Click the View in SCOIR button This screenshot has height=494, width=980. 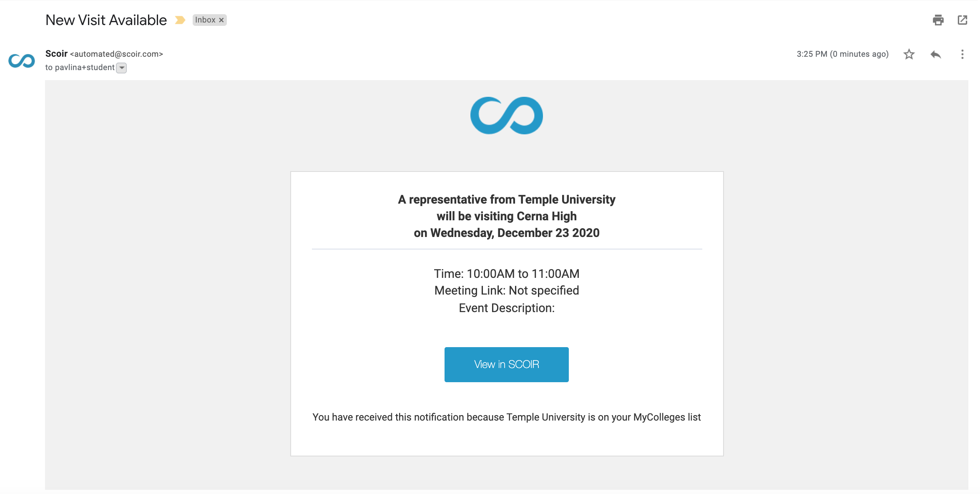click(506, 364)
